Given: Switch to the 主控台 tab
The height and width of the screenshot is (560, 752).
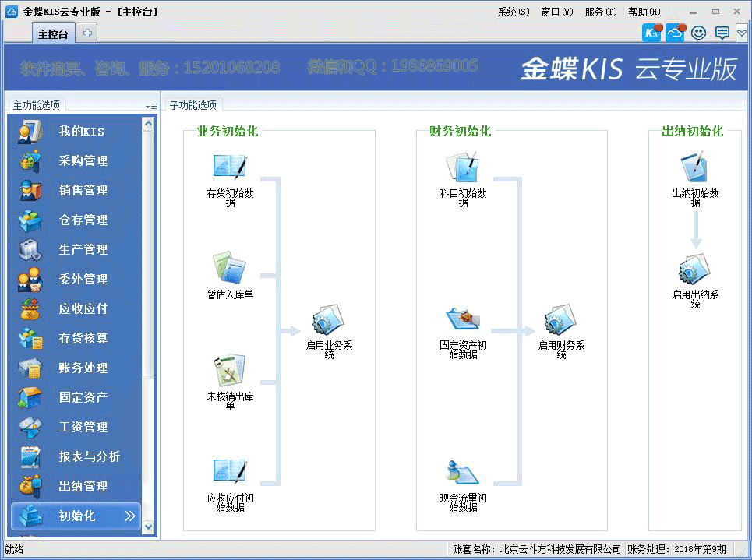Looking at the screenshot, I should (x=54, y=33).
